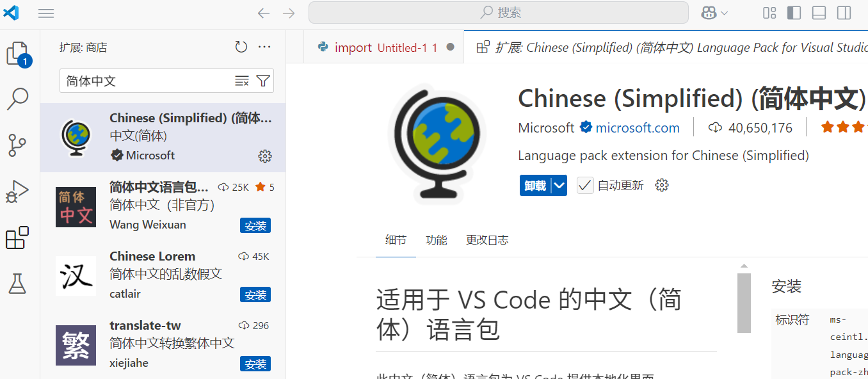Click the hamburger menu icon

click(x=46, y=13)
